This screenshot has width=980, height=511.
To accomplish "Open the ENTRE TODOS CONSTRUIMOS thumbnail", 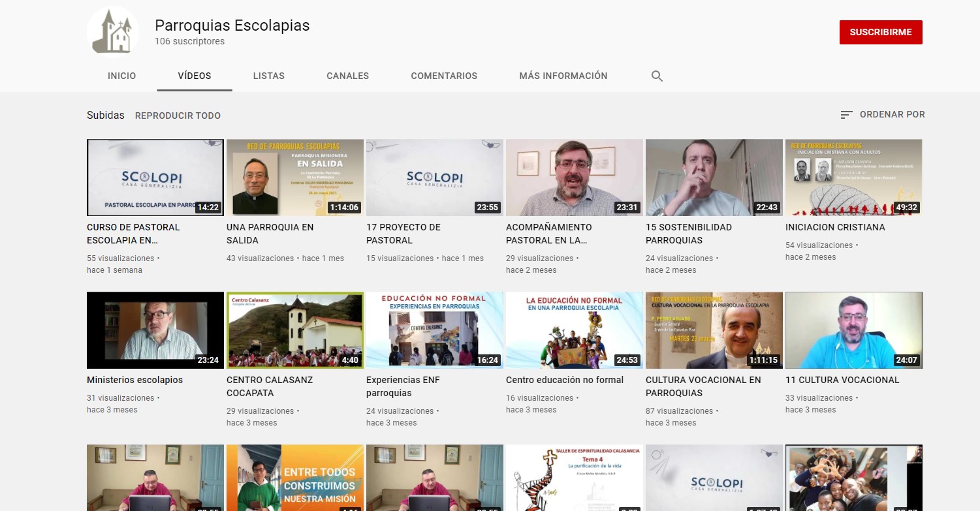I will 295,478.
